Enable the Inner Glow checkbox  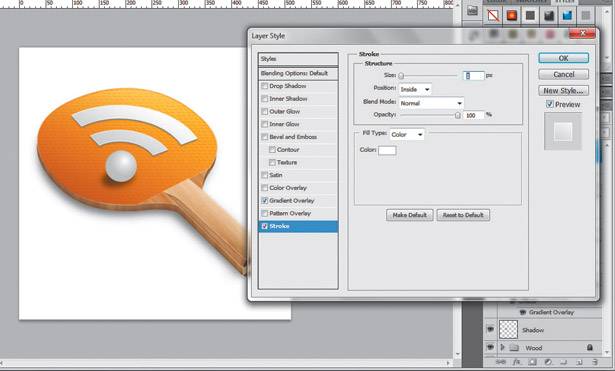[x=265, y=124]
